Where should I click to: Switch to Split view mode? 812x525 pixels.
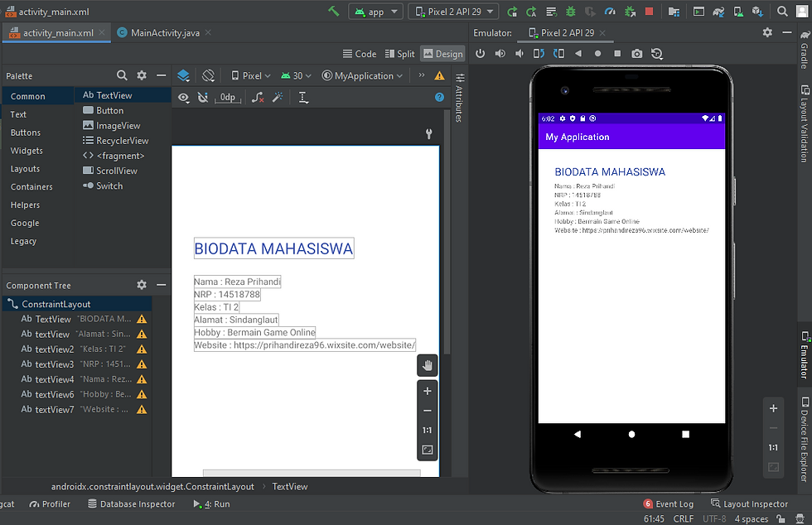coord(399,54)
